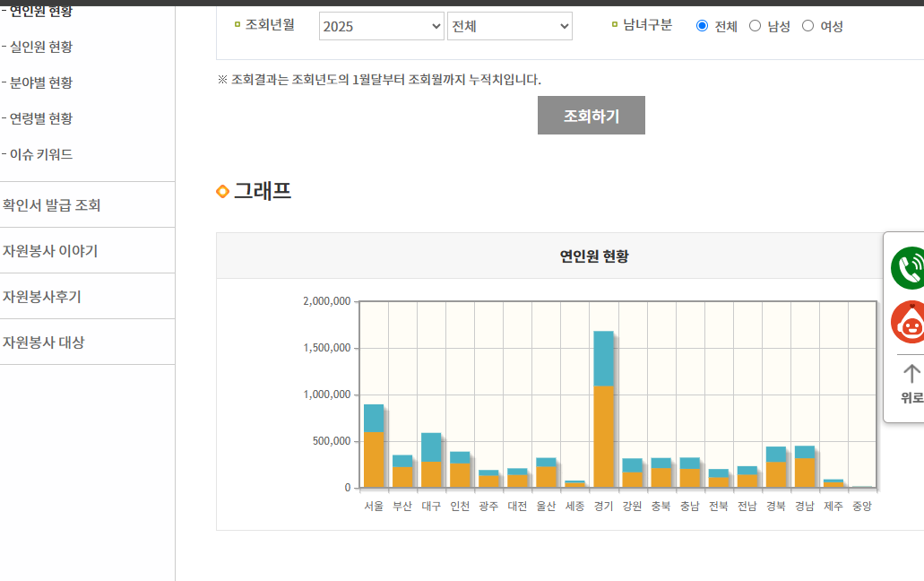Open the 연령별 현황 page
Screen dimensions: 924x581
tap(43, 118)
